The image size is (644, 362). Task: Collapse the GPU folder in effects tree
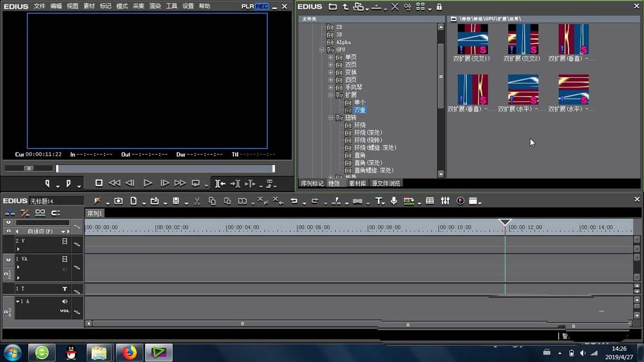point(323,50)
